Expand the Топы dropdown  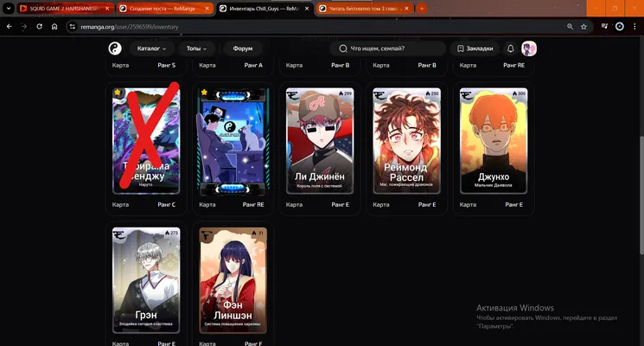[x=196, y=48]
